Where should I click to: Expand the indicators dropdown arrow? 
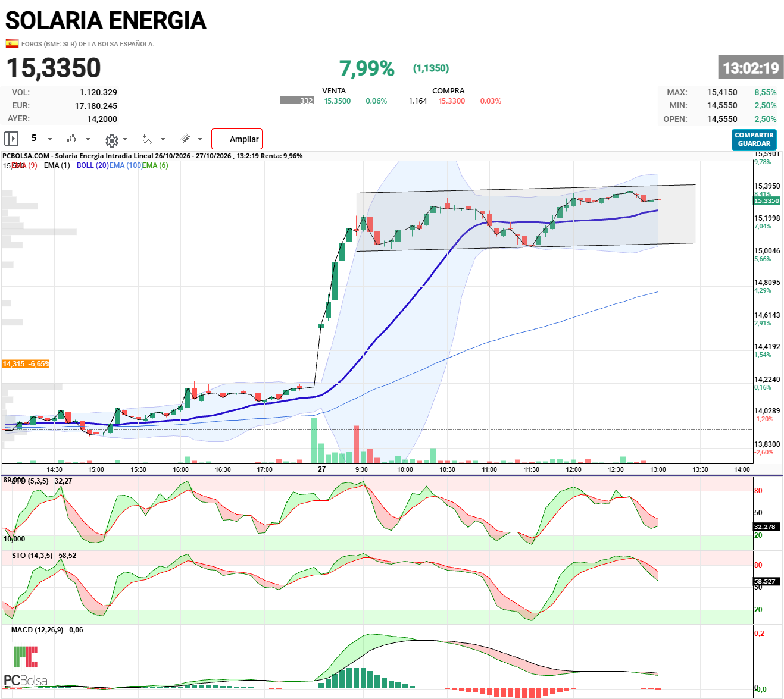(163, 139)
